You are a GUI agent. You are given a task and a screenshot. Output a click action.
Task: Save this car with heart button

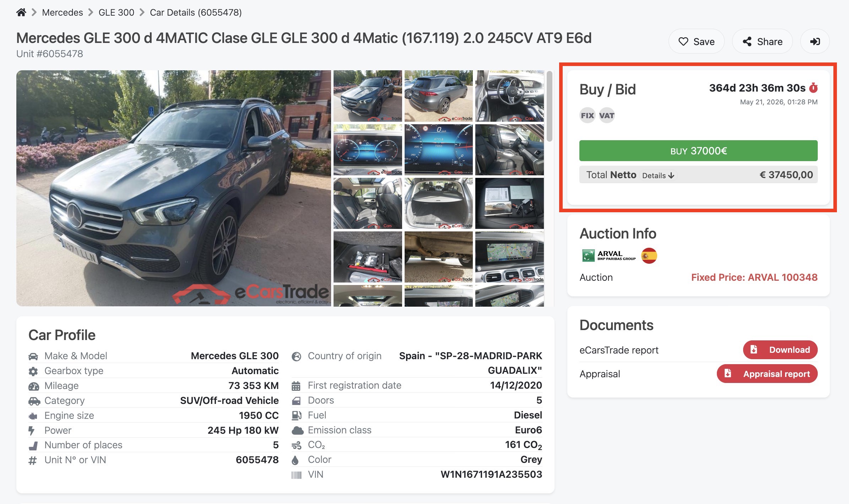[696, 42]
